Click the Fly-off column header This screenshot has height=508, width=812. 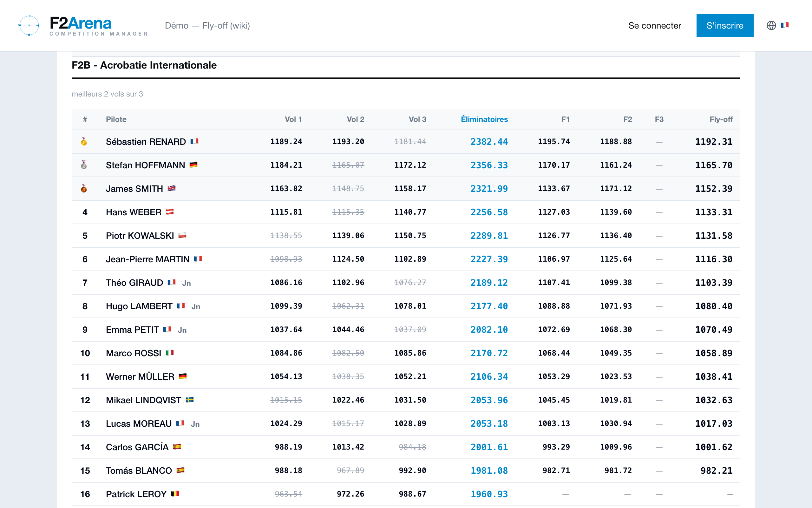(721, 119)
